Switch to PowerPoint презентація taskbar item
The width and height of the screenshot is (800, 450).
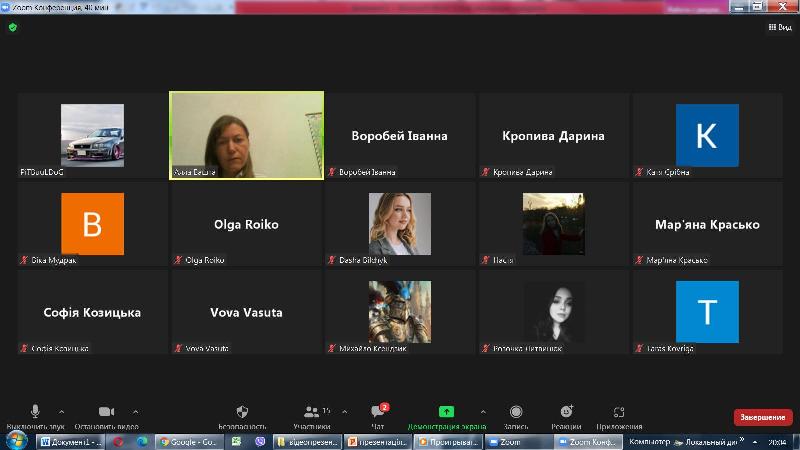click(x=378, y=442)
